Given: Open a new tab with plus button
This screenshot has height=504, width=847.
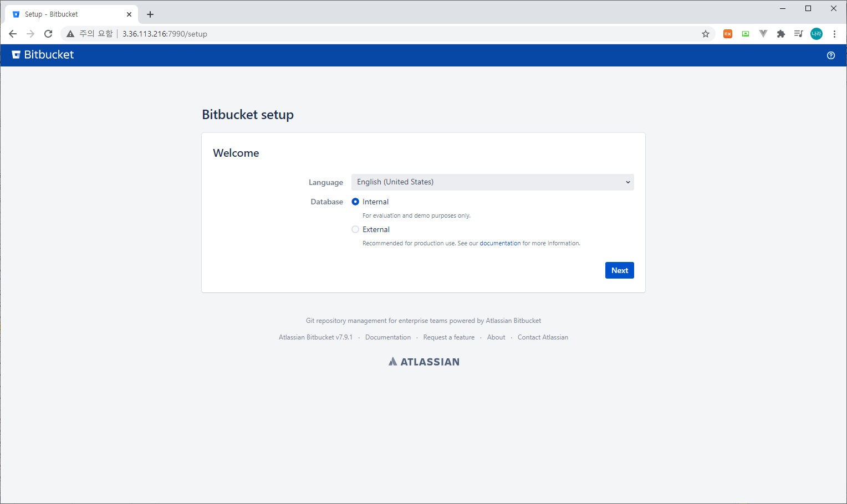Looking at the screenshot, I should 150,14.
